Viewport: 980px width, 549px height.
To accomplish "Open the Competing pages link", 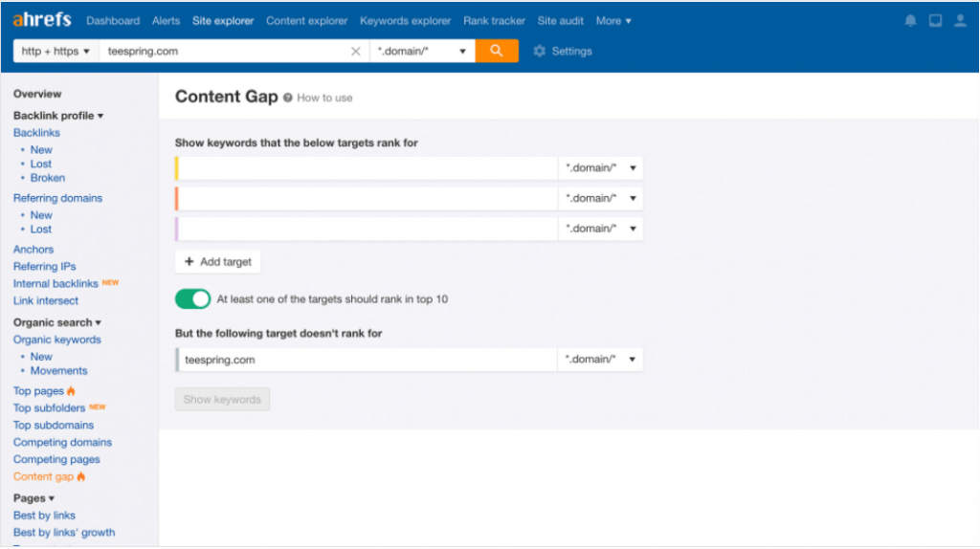I will coord(56,459).
